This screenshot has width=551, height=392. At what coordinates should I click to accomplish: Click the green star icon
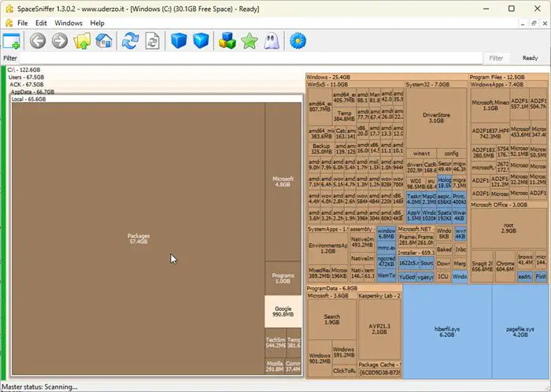point(250,41)
